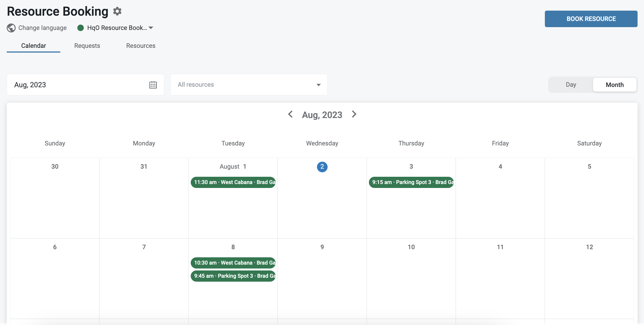Switch to Day view

571,85
